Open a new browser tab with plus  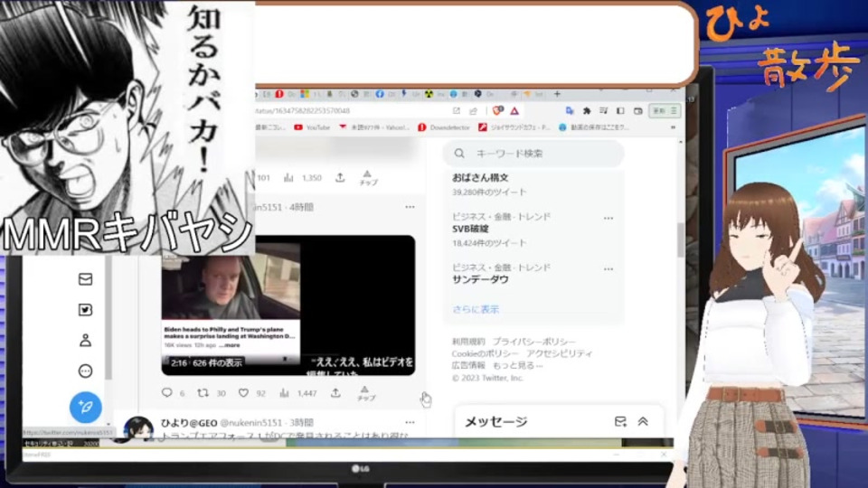(557, 94)
